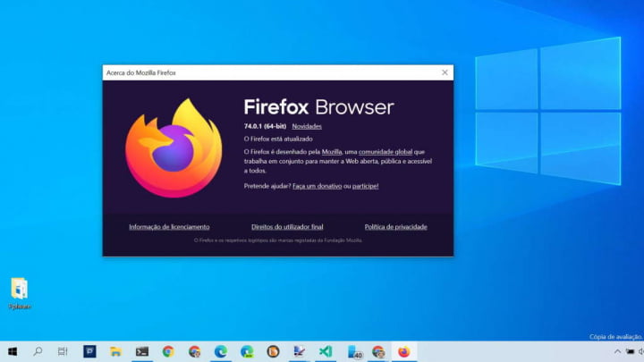644x362 pixels.
Task: Open the taskbar icon with 40 badge
Action: click(x=353, y=352)
